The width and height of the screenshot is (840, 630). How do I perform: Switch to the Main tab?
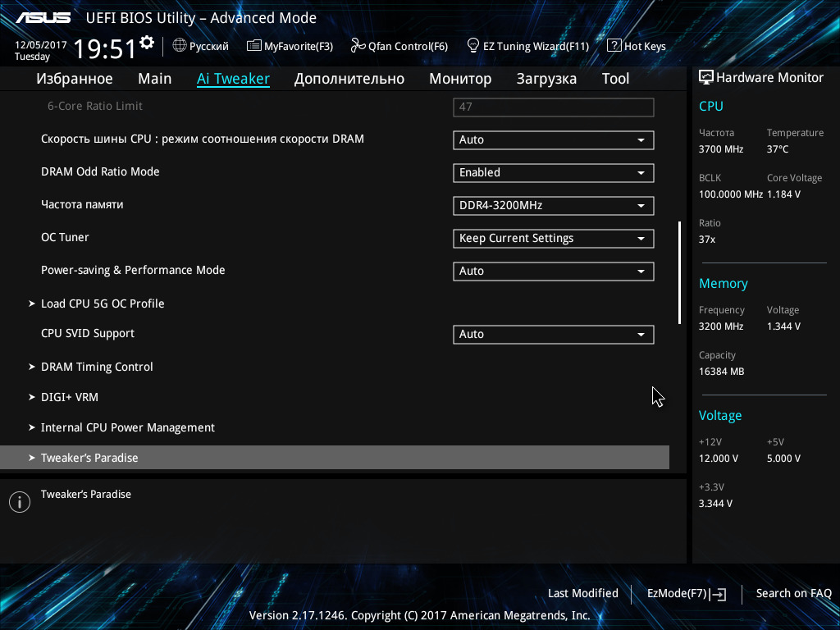tap(155, 79)
